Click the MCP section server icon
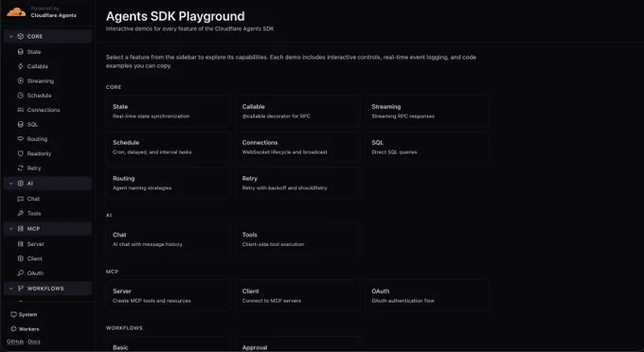This screenshot has height=352, width=644. 21,228
